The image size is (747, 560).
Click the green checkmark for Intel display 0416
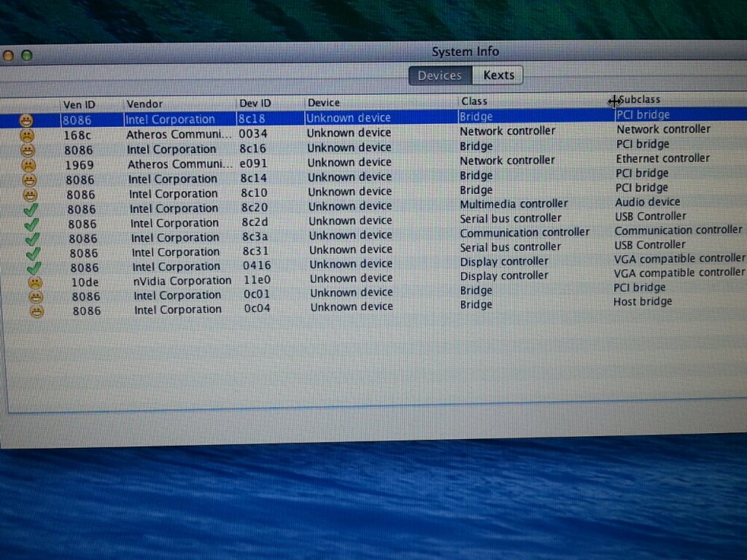[34, 267]
